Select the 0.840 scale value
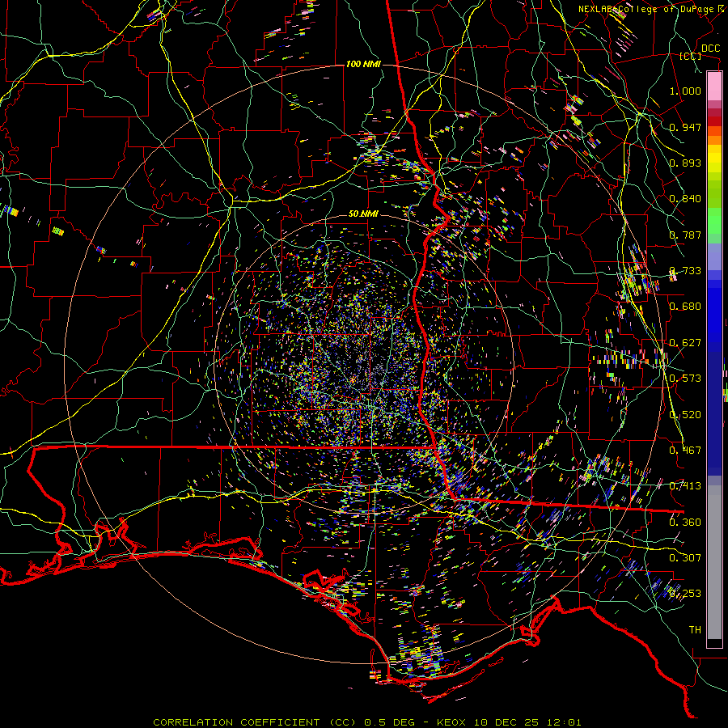This screenshot has height=728, width=728. 685,199
